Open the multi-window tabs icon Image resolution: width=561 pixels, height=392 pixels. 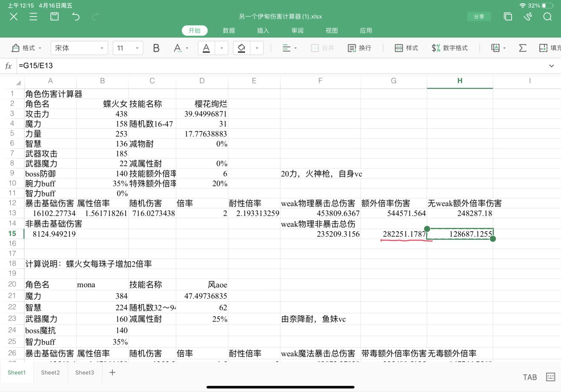tap(507, 17)
